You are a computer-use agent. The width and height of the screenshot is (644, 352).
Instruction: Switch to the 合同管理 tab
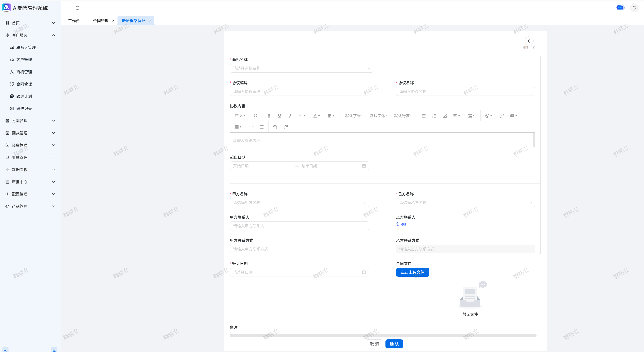click(101, 21)
